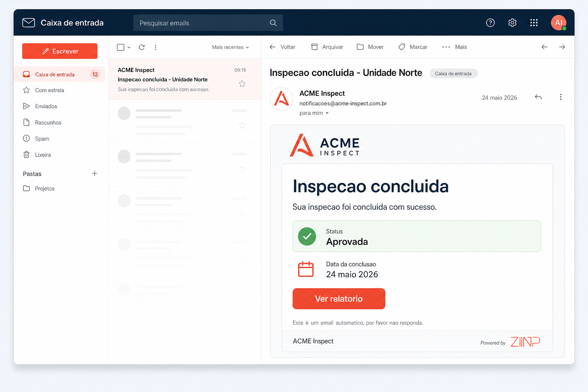Image resolution: width=588 pixels, height=392 pixels.
Task: Open Caixa de entrada folder in sidebar
Action: 59,74
